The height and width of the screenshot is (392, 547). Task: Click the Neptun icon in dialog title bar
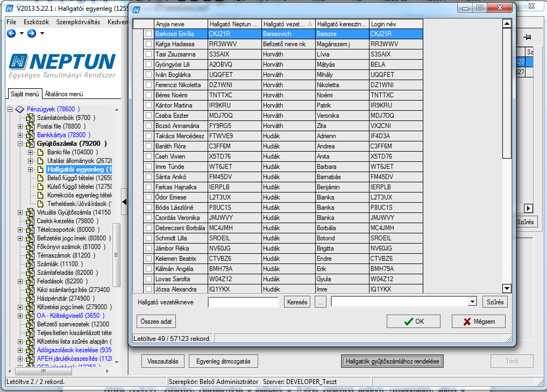pyautogui.click(x=137, y=10)
